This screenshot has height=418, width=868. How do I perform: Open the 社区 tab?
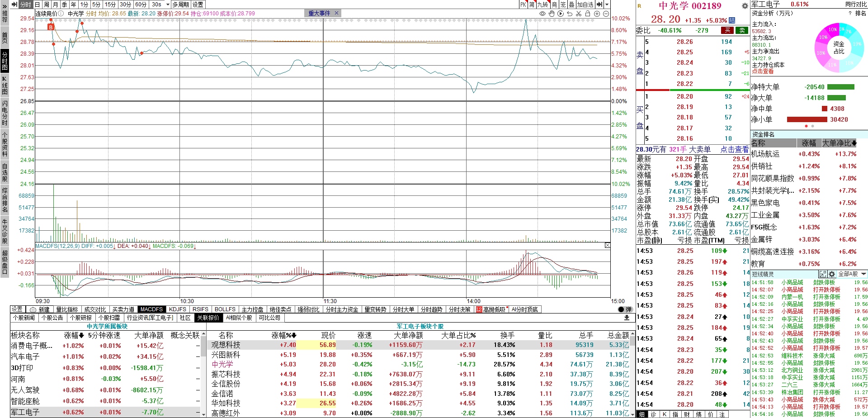(x=185, y=318)
